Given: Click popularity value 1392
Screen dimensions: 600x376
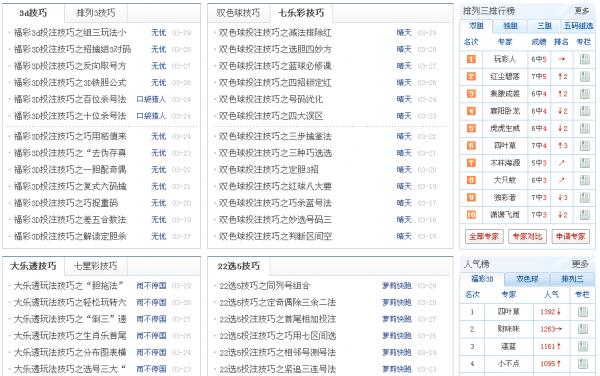Looking at the screenshot, I should (x=548, y=312).
